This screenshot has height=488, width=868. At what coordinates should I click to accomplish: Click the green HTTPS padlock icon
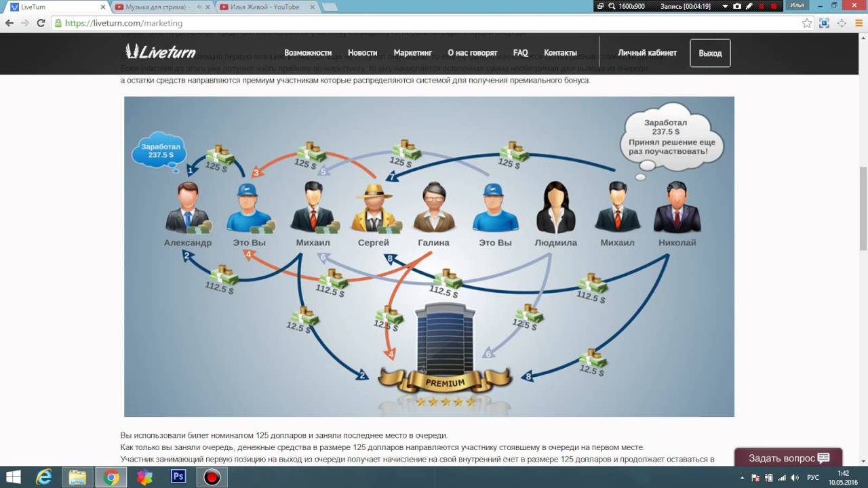(58, 22)
